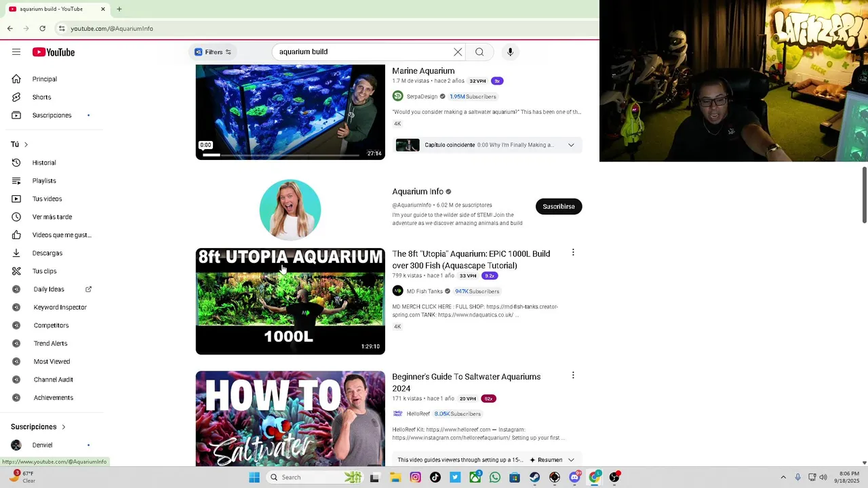This screenshot has width=868, height=488.
Task: Open options menu for Saltwater Aquariums video
Action: pos(573,375)
